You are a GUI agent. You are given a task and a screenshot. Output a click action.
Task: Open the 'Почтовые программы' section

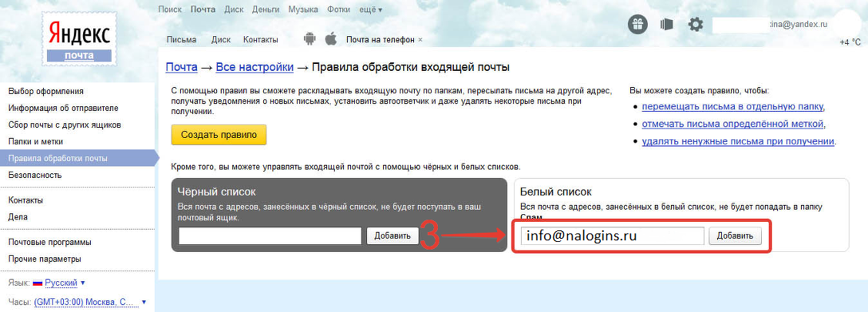(x=50, y=242)
